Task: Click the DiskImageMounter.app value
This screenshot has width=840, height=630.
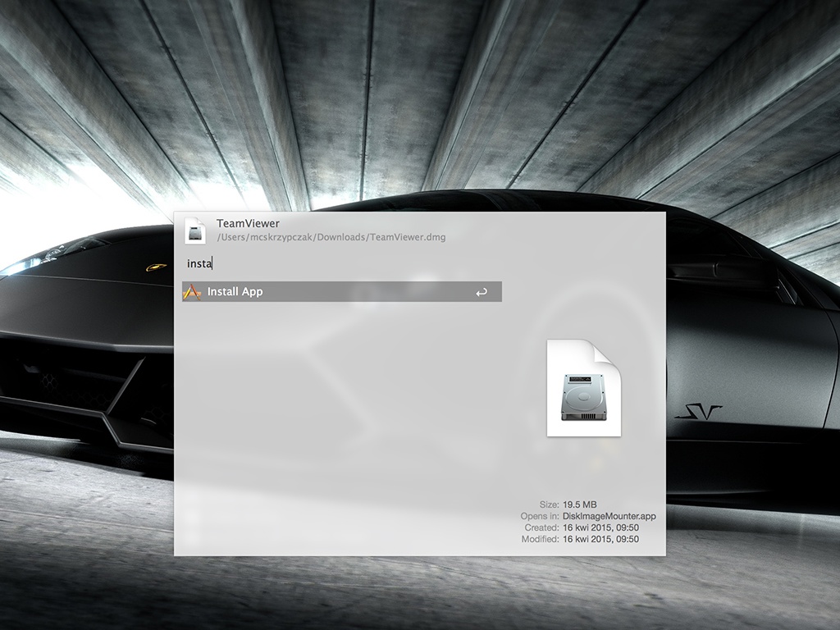Action: (x=609, y=516)
